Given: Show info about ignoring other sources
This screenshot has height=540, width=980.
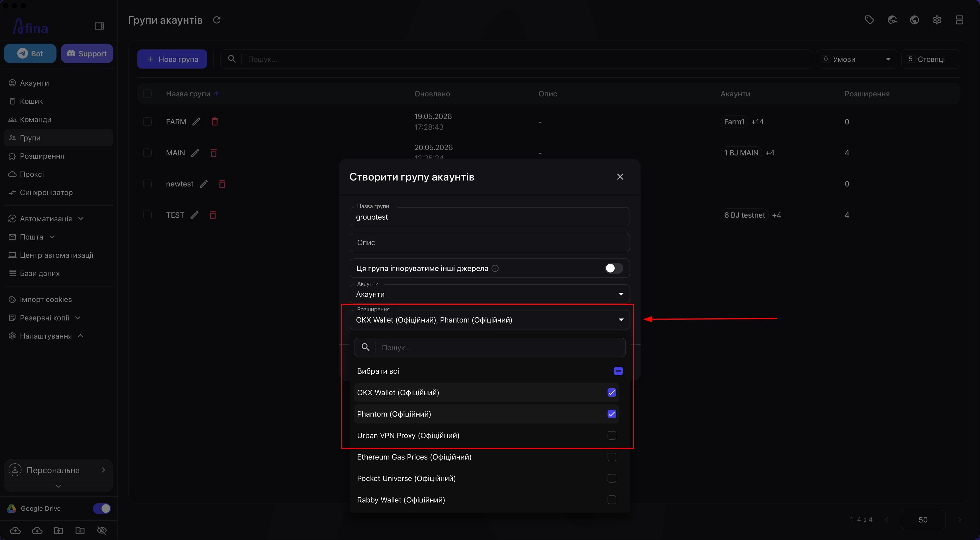Looking at the screenshot, I should pyautogui.click(x=495, y=268).
